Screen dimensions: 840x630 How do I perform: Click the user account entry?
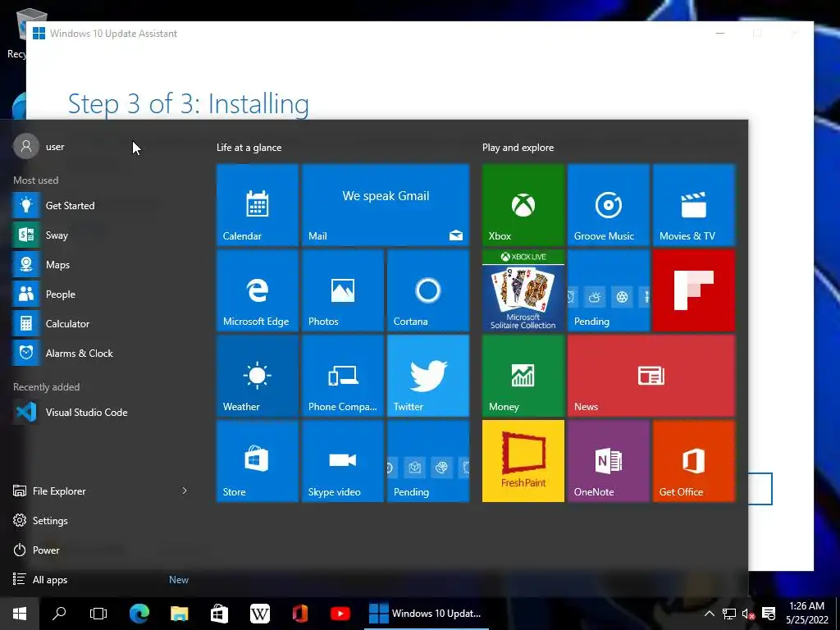[39, 146]
